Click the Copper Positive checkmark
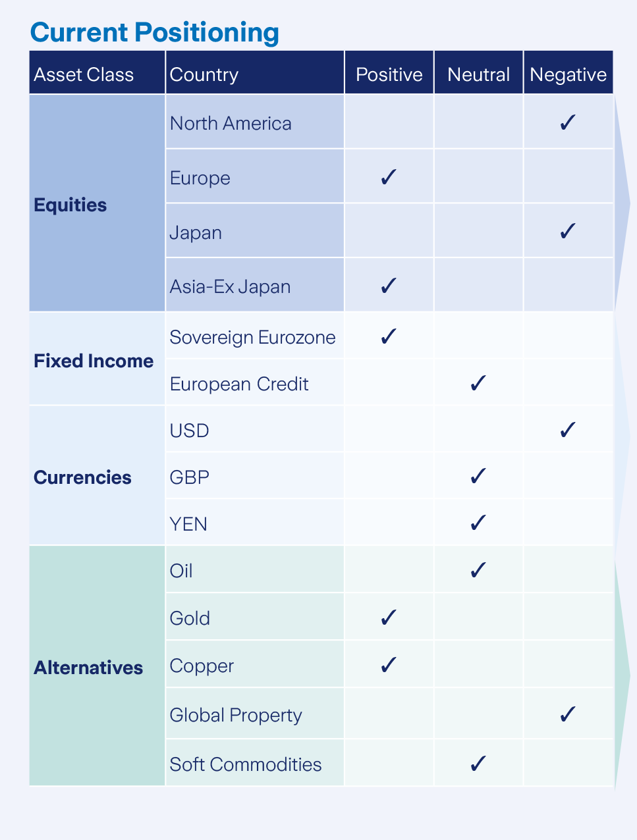This screenshot has height=840, width=637. pyautogui.click(x=389, y=664)
